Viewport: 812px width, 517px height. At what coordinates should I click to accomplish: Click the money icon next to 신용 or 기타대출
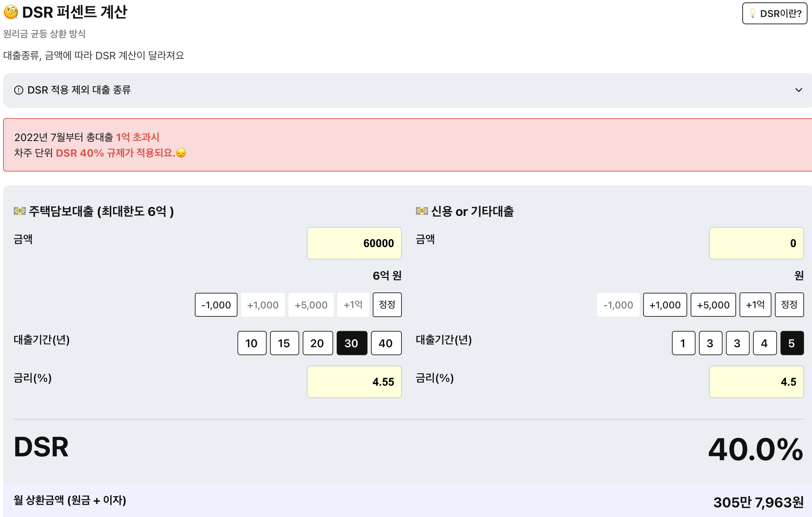pos(422,211)
